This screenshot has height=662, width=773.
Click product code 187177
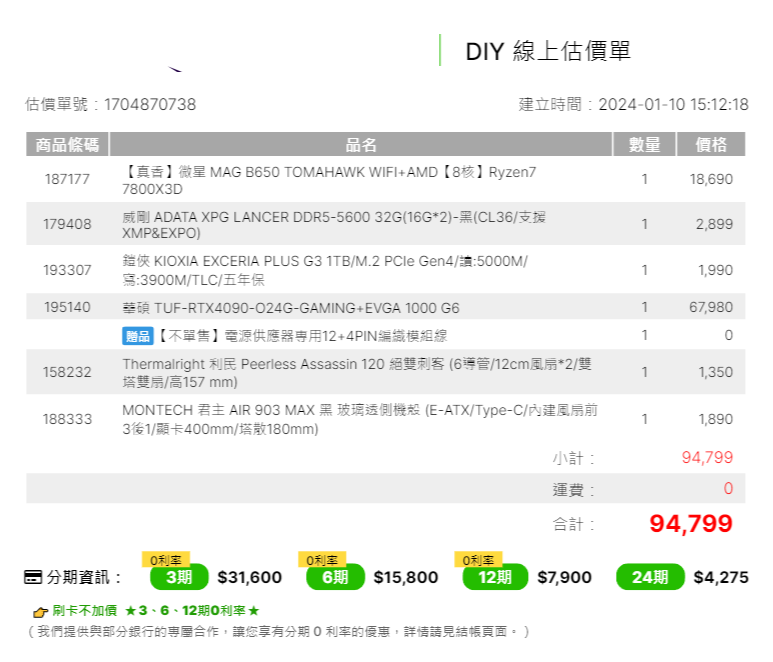tap(67, 179)
